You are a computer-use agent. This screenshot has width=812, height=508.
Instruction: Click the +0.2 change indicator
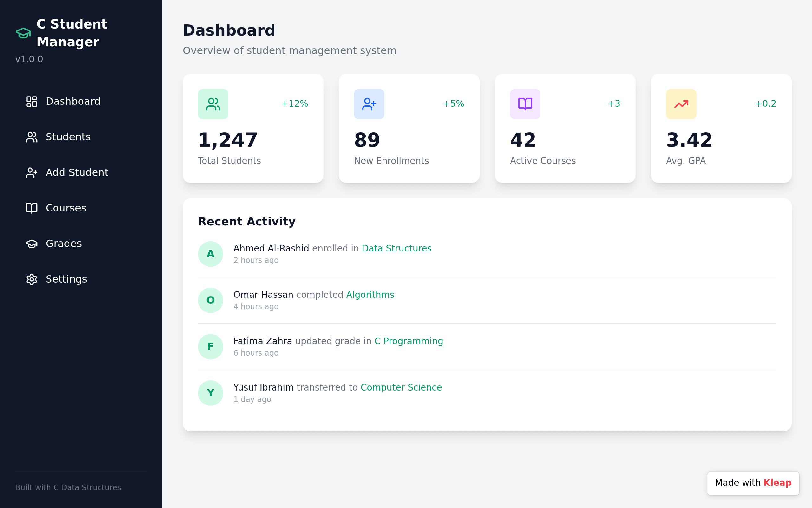[x=765, y=104]
